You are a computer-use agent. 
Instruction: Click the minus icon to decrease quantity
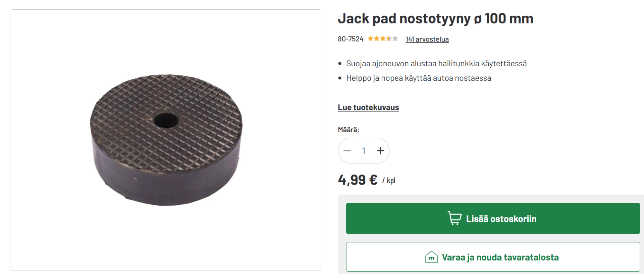point(347,151)
